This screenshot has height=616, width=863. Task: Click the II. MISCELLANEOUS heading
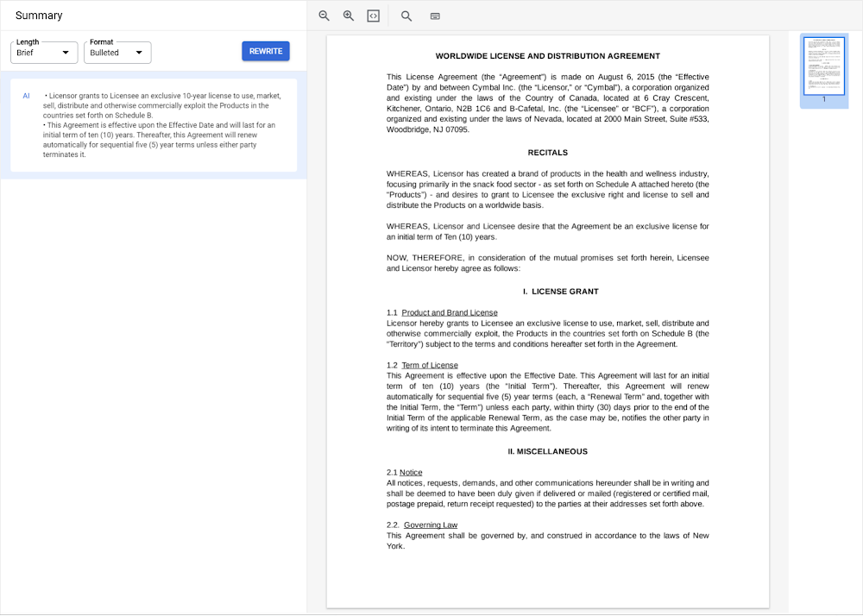[x=548, y=451]
